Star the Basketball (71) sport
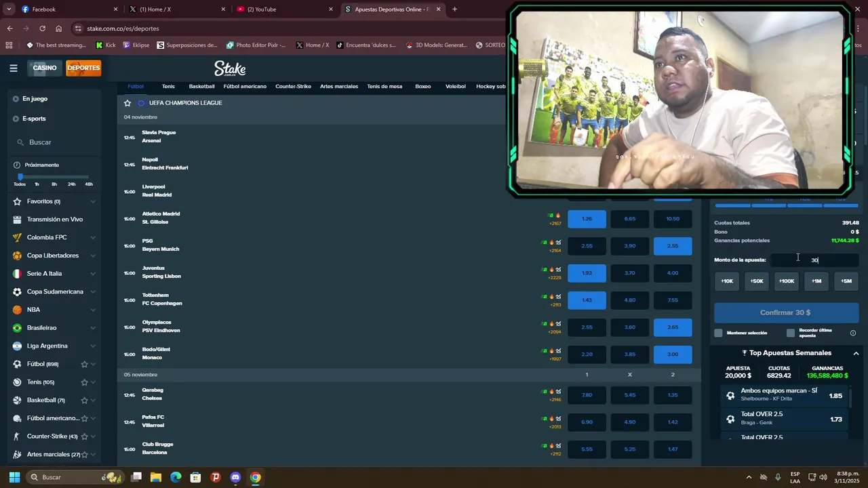Viewport: 868px width, 488px height. pos(85,400)
